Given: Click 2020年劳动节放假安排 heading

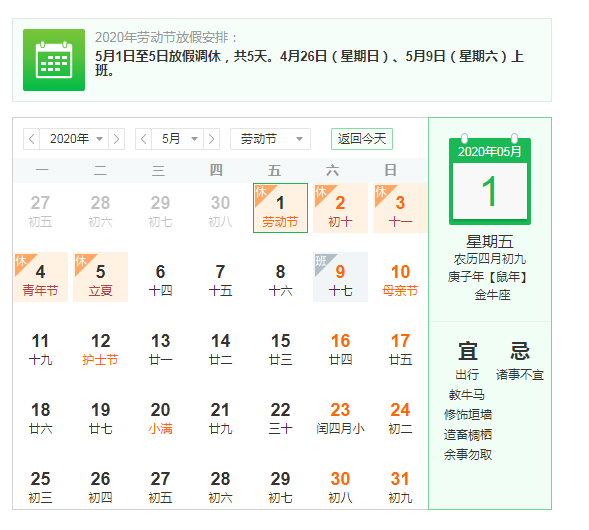Looking at the screenshot, I should tap(166, 38).
